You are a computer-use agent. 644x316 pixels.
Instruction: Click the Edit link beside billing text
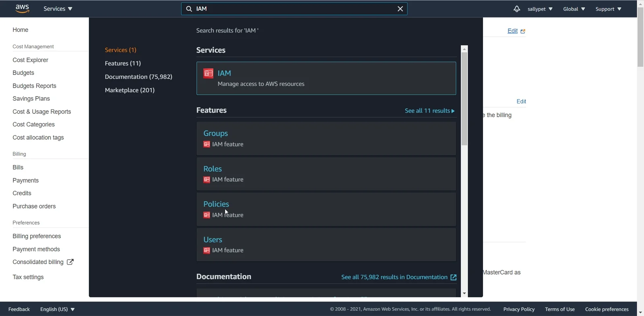pyautogui.click(x=521, y=101)
